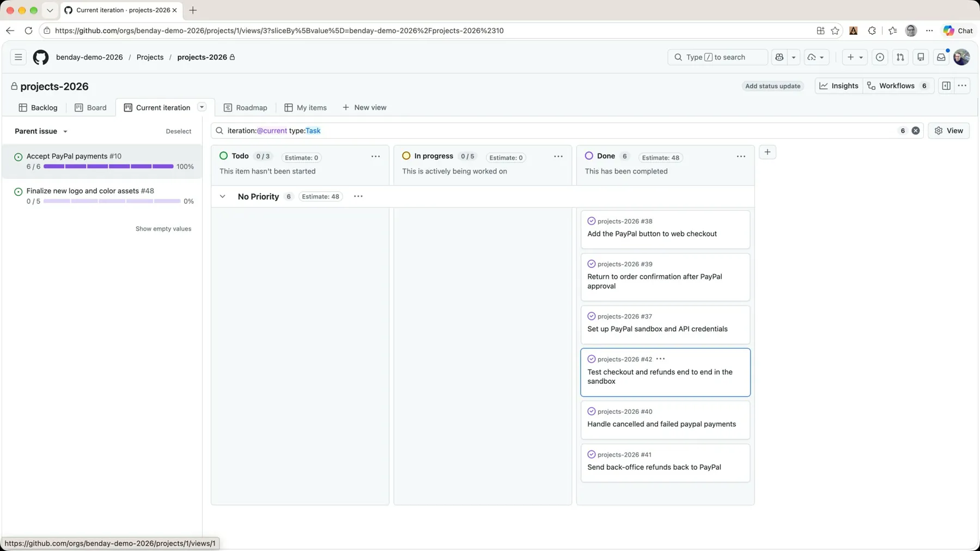Expand the browser tab list chevron
Image resolution: width=980 pixels, height=551 pixels.
(50, 10)
